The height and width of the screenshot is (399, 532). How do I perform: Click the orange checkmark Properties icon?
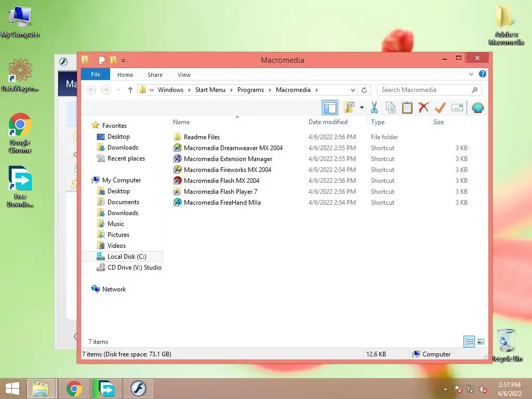(440, 108)
